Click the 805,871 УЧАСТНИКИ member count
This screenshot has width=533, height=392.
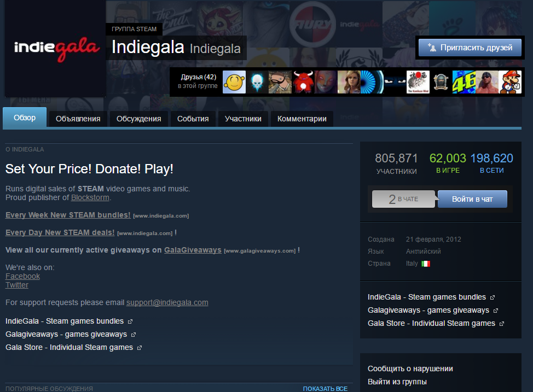point(396,163)
